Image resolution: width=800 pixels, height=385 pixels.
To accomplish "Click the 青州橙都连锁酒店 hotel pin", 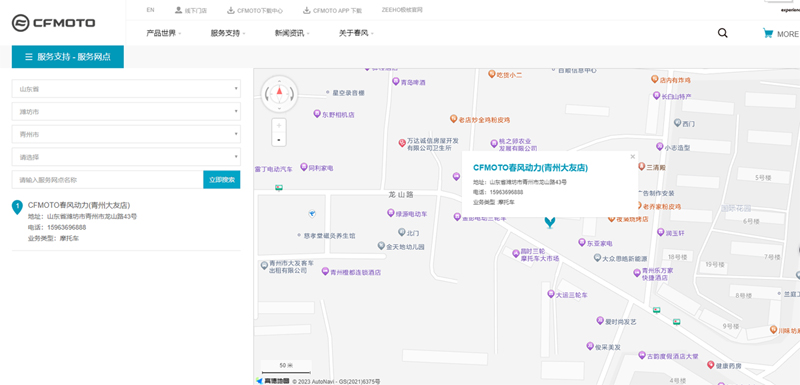I will coord(325,271).
